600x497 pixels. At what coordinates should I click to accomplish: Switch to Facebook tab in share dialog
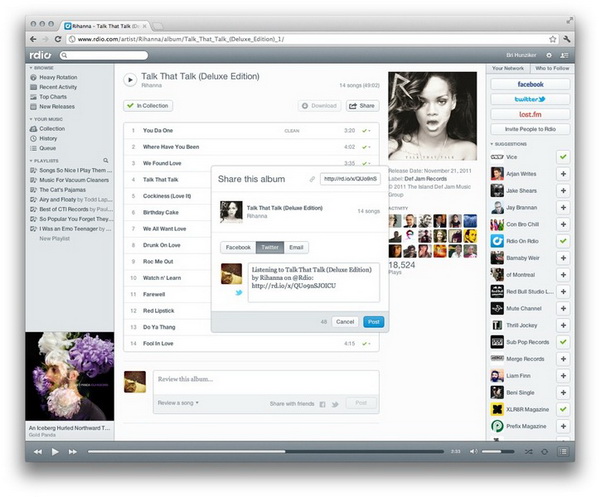(238, 248)
